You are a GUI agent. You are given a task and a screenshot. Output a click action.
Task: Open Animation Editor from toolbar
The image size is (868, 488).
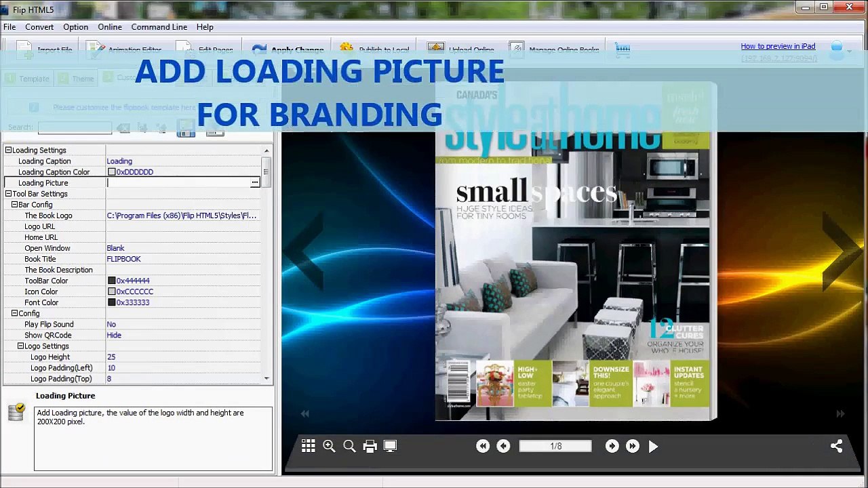point(125,49)
